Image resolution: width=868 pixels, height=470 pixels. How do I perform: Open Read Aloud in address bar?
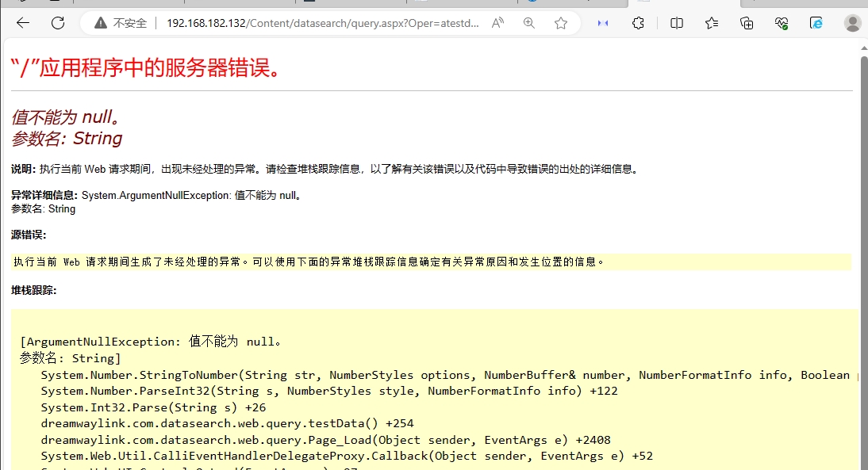pyautogui.click(x=497, y=23)
